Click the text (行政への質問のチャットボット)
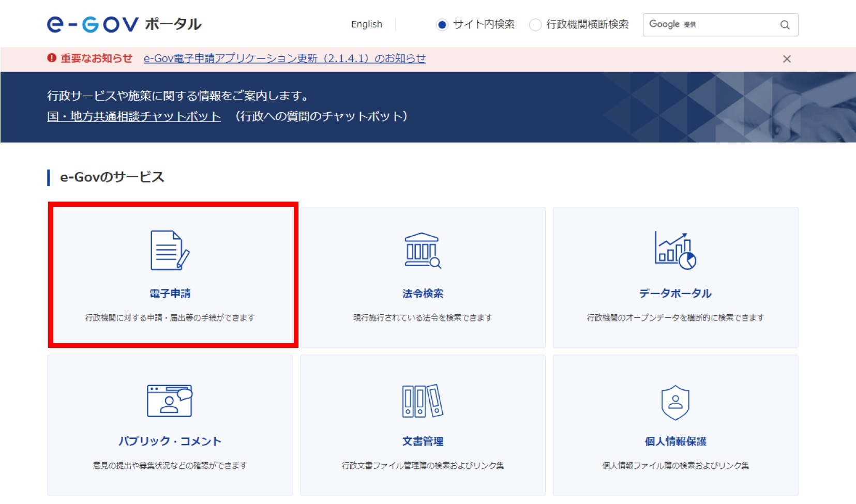Image resolution: width=856 pixels, height=504 pixels. [x=321, y=116]
